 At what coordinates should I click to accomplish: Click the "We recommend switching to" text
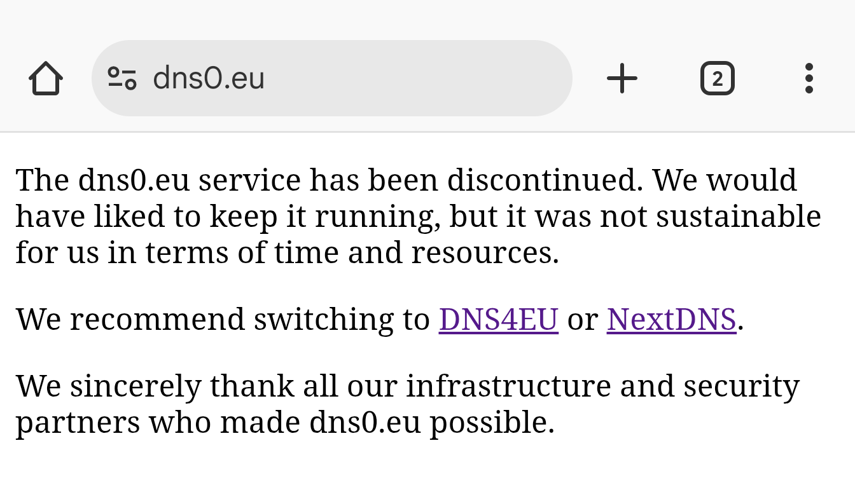223,319
